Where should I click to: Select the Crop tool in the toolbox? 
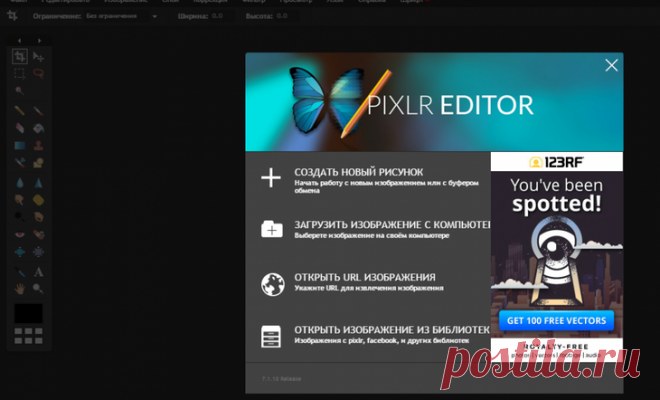point(20,56)
